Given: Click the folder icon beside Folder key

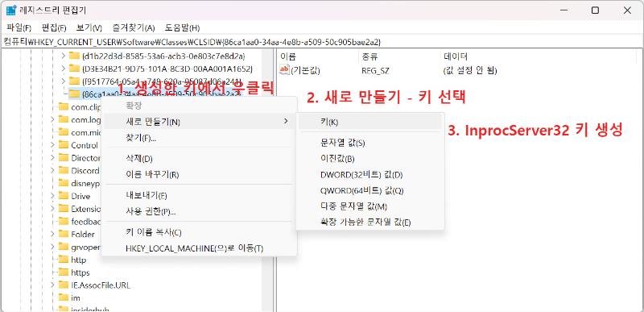Looking at the screenshot, I should tap(64, 235).
